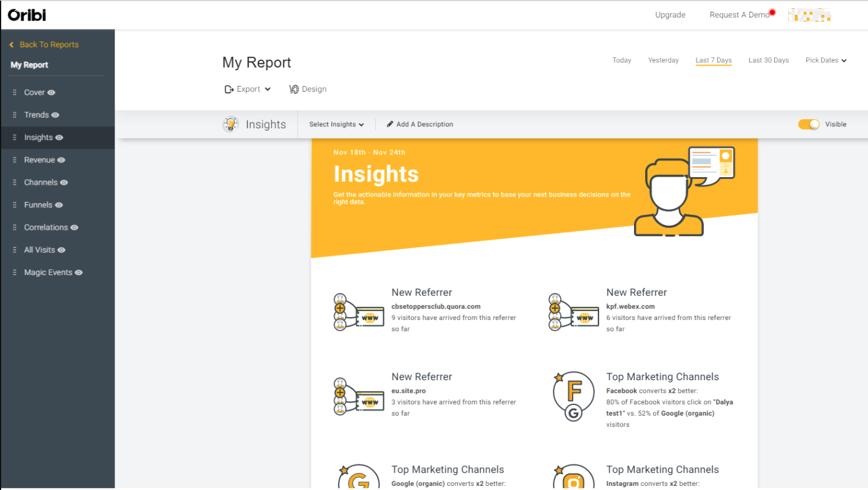Click Add A Description button
Image resolution: width=868 pixels, height=490 pixels.
click(x=420, y=125)
